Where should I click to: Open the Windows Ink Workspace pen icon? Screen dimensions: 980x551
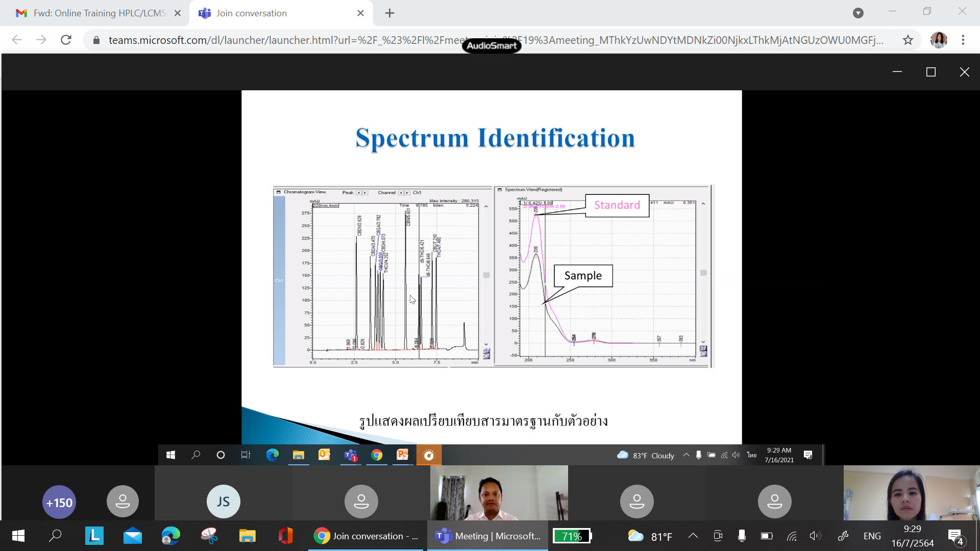pos(843,536)
